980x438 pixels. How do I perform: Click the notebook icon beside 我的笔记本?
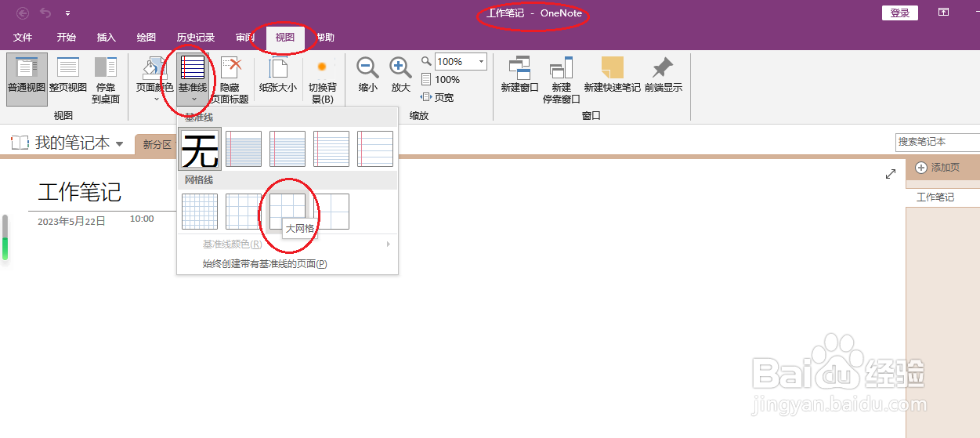click(x=20, y=143)
